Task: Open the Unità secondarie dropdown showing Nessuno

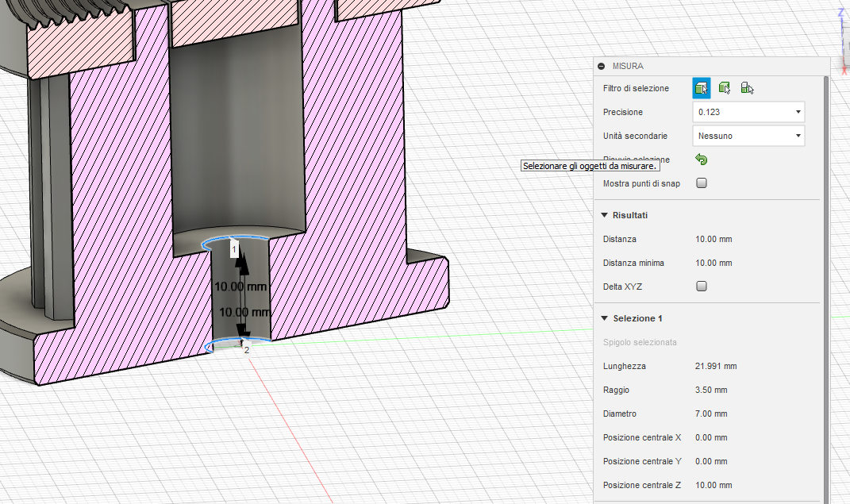Action: click(x=748, y=136)
